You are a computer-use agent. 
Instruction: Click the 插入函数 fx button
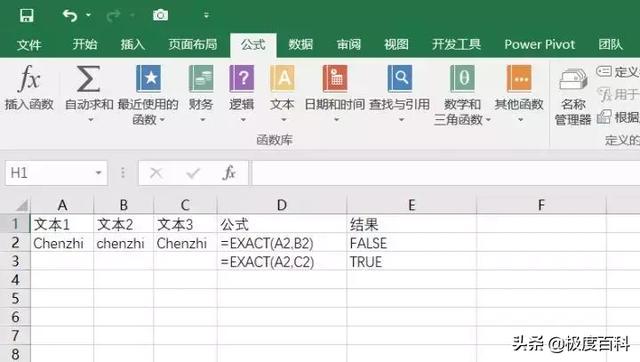[x=29, y=87]
